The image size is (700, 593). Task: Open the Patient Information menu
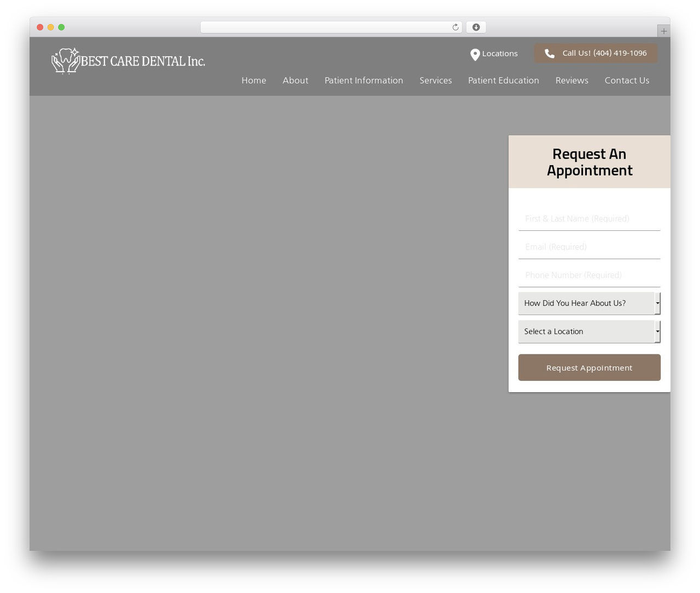[x=364, y=80]
